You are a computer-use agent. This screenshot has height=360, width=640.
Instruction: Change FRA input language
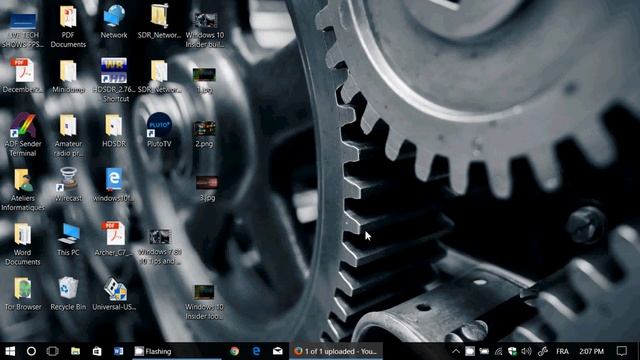click(x=562, y=351)
